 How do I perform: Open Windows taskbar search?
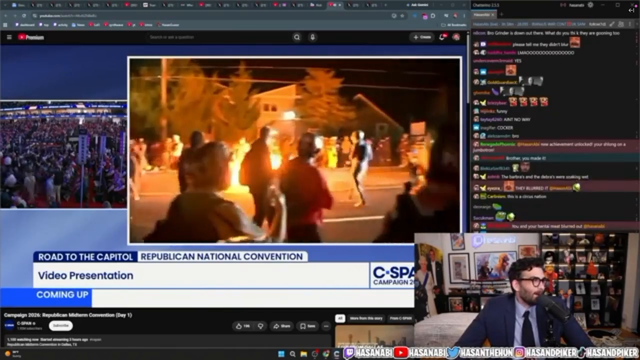(292, 354)
